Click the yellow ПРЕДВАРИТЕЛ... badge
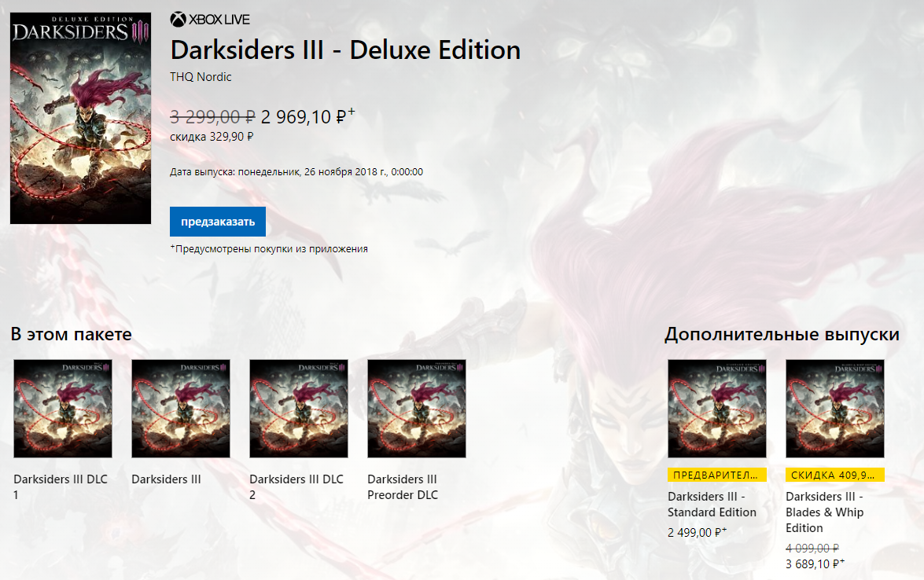This screenshot has width=924, height=580. (717, 475)
